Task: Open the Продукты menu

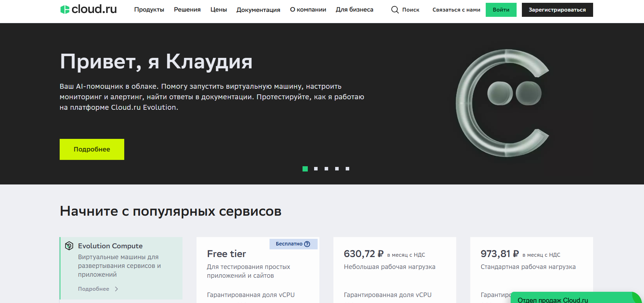Action: click(x=149, y=10)
